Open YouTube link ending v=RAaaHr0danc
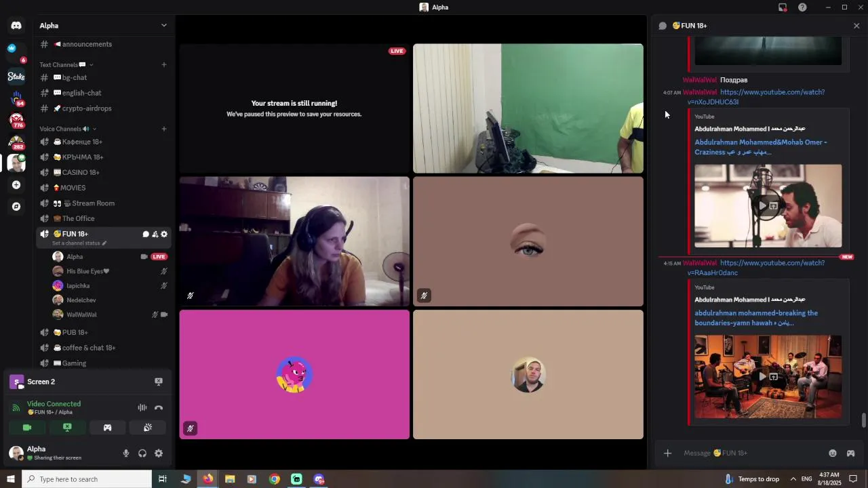The image size is (868, 488). coord(756,268)
